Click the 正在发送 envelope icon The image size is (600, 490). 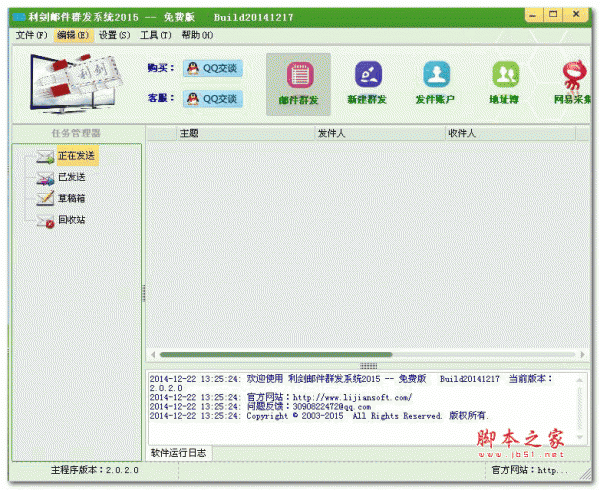click(46, 156)
